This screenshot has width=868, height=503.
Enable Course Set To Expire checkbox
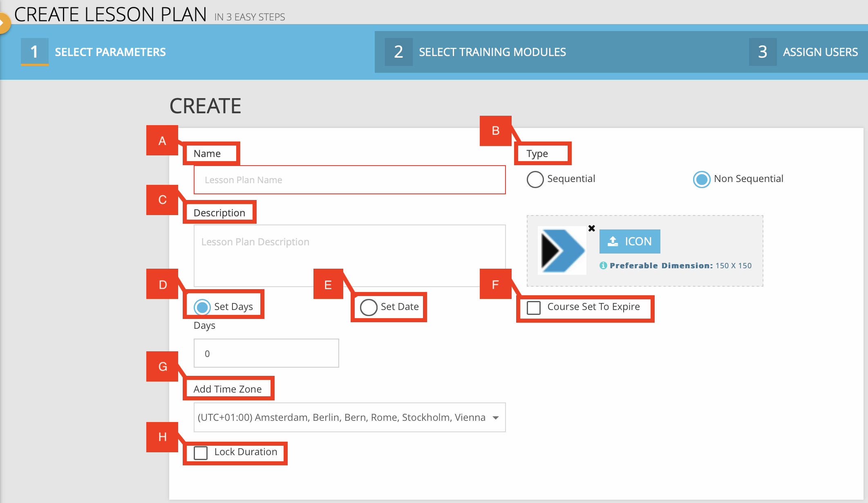[x=534, y=308]
